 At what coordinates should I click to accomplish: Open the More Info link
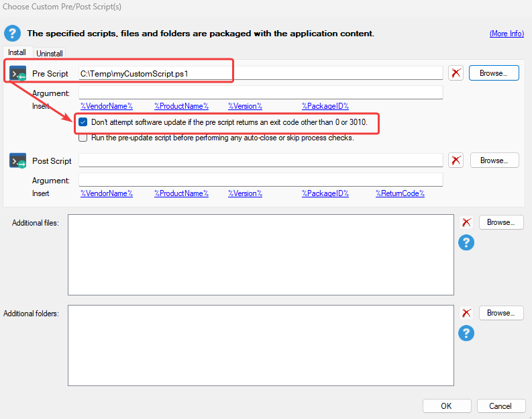pyautogui.click(x=507, y=34)
